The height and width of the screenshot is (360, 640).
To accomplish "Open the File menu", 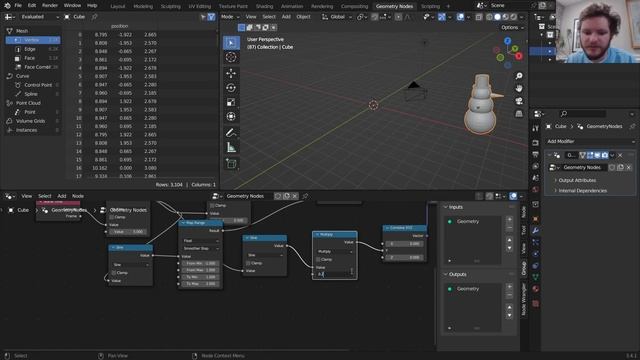I will 18,5.
